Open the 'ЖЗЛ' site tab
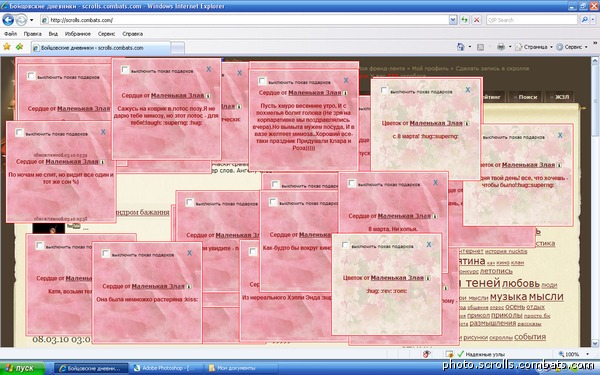Screen dimensions: 600x375 [x=559, y=97]
